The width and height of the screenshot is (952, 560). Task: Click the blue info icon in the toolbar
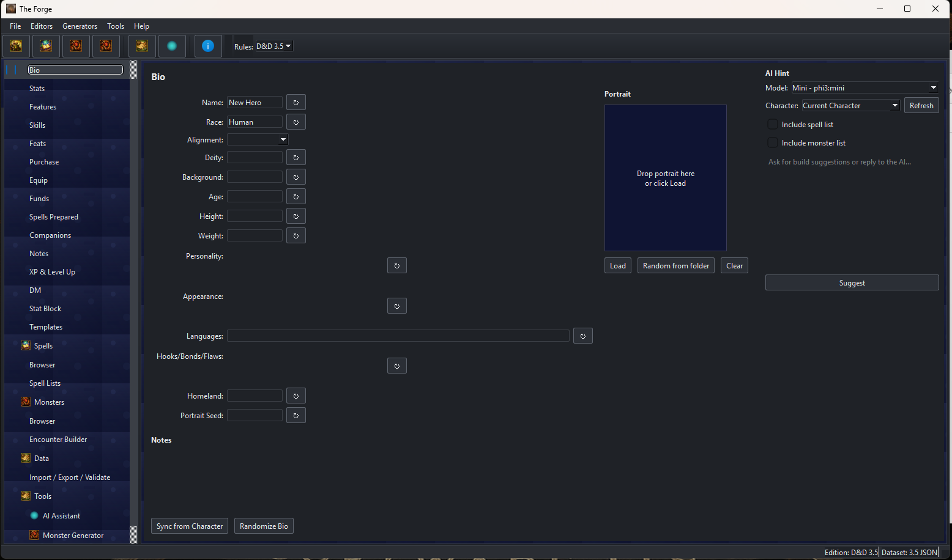click(207, 46)
